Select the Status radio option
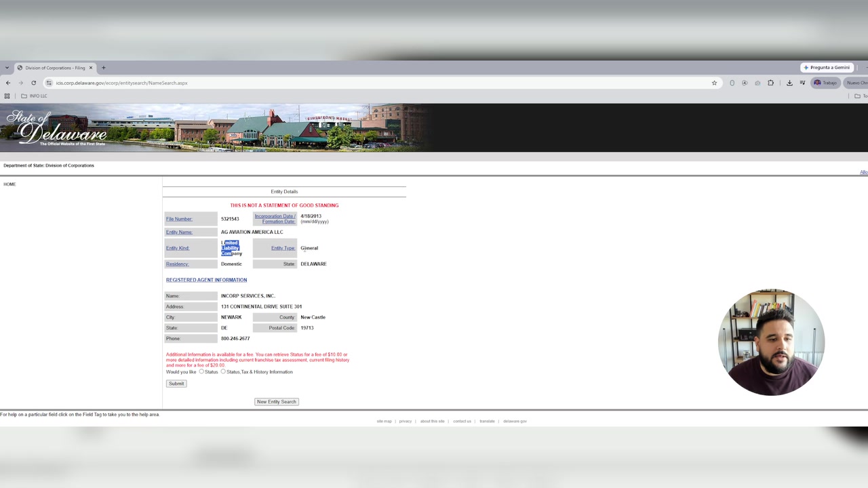The image size is (868, 488). (201, 371)
